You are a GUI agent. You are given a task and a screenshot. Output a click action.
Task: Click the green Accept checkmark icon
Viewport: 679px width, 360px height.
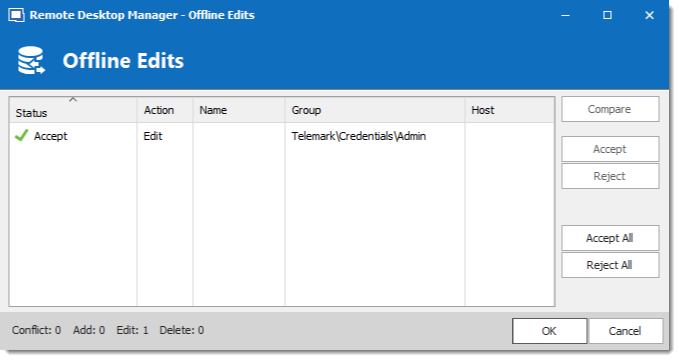(21, 136)
